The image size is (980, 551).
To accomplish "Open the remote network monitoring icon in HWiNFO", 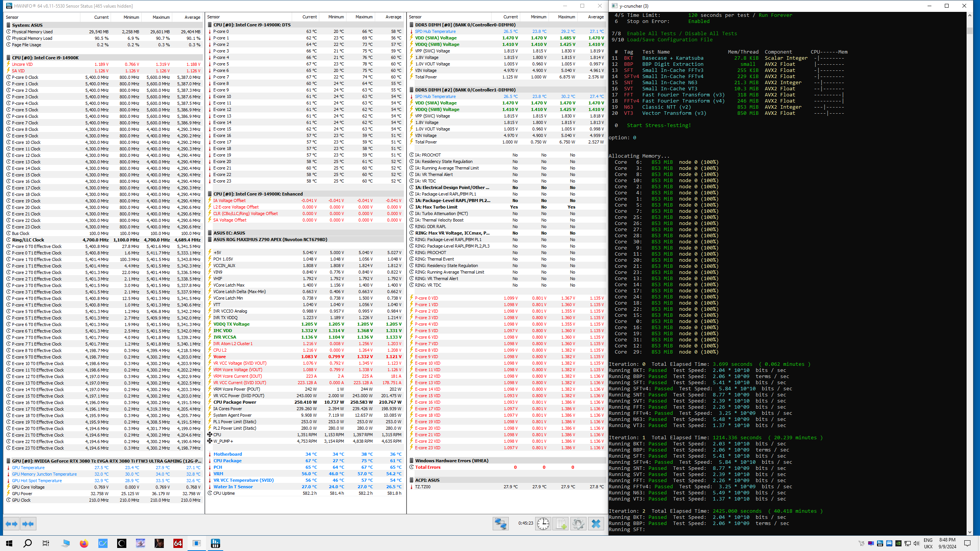I will point(500,523).
